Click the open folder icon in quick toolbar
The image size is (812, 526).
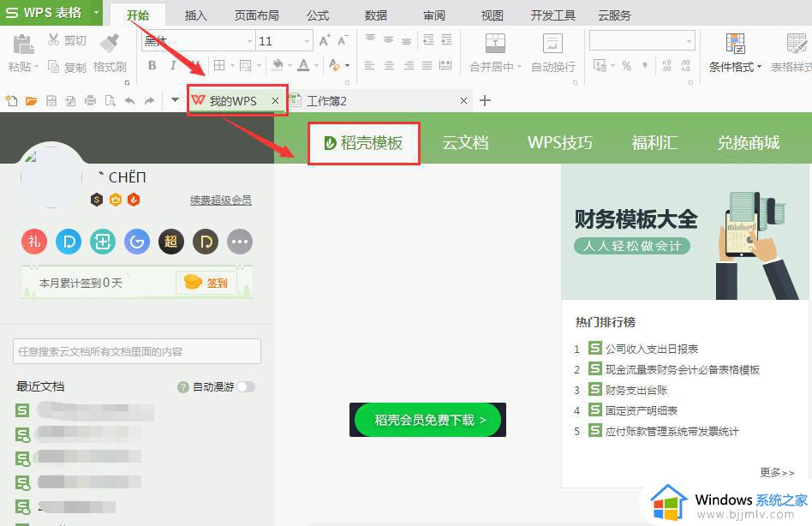pos(32,100)
